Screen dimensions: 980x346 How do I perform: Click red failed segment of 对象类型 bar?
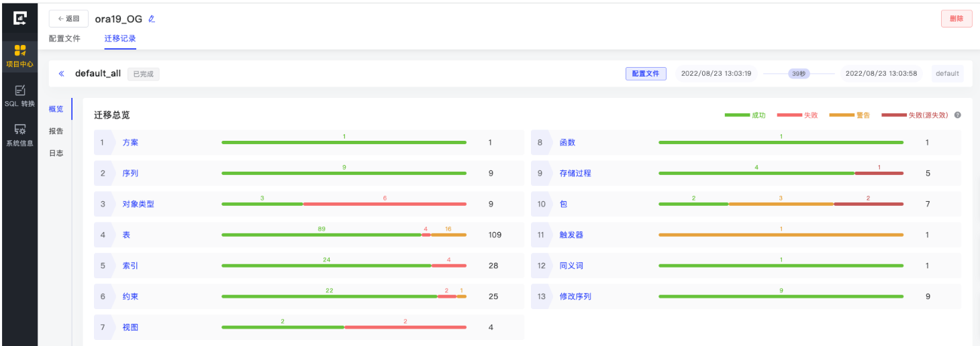(x=385, y=204)
